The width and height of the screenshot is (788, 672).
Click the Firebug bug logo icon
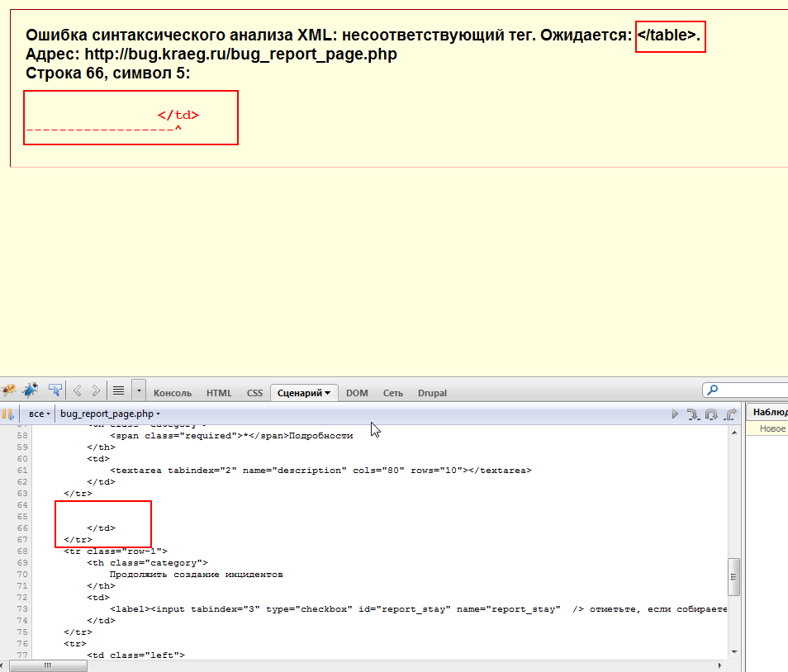[9, 390]
